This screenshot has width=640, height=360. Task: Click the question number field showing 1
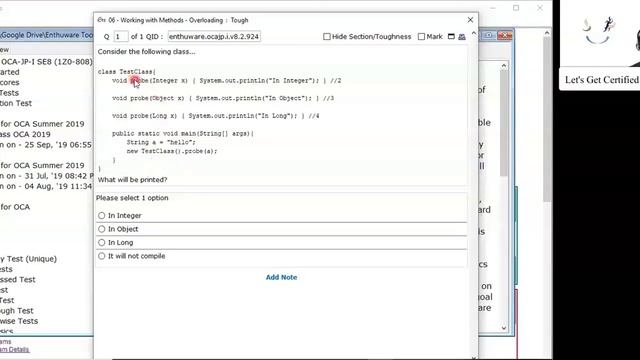pos(121,36)
